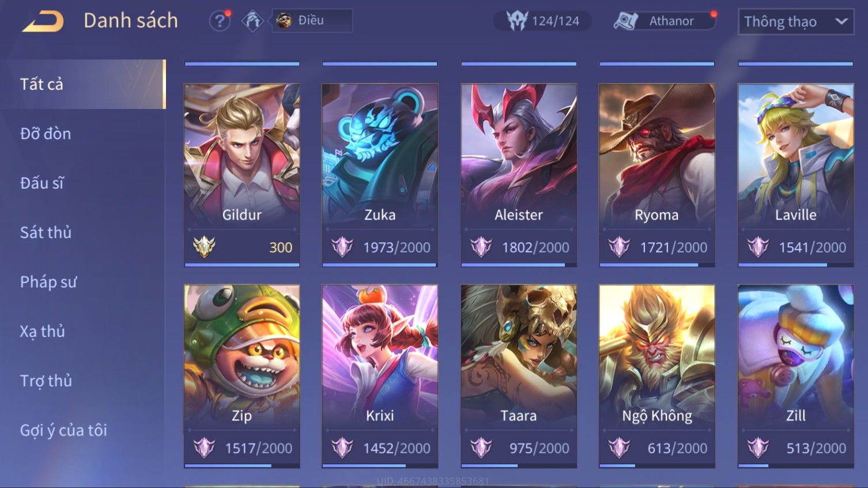Choose the Ngộ Không hero card
The width and height of the screenshot is (868, 488).
(x=657, y=376)
